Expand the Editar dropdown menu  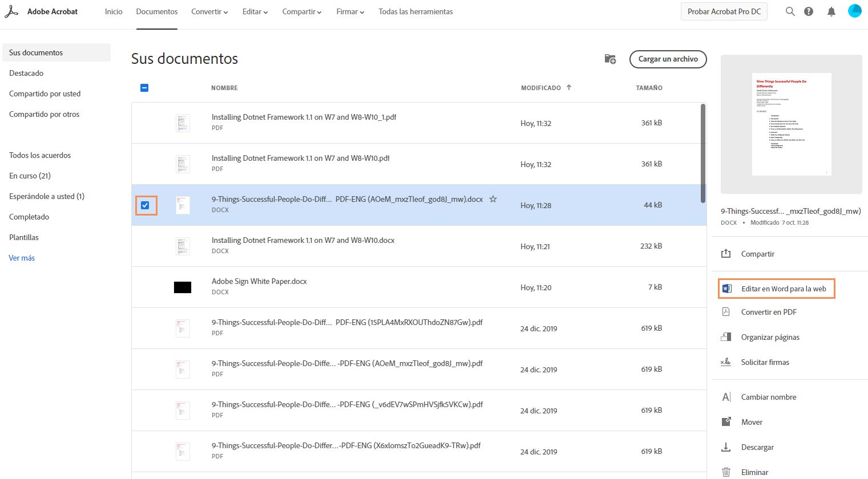[x=255, y=11]
